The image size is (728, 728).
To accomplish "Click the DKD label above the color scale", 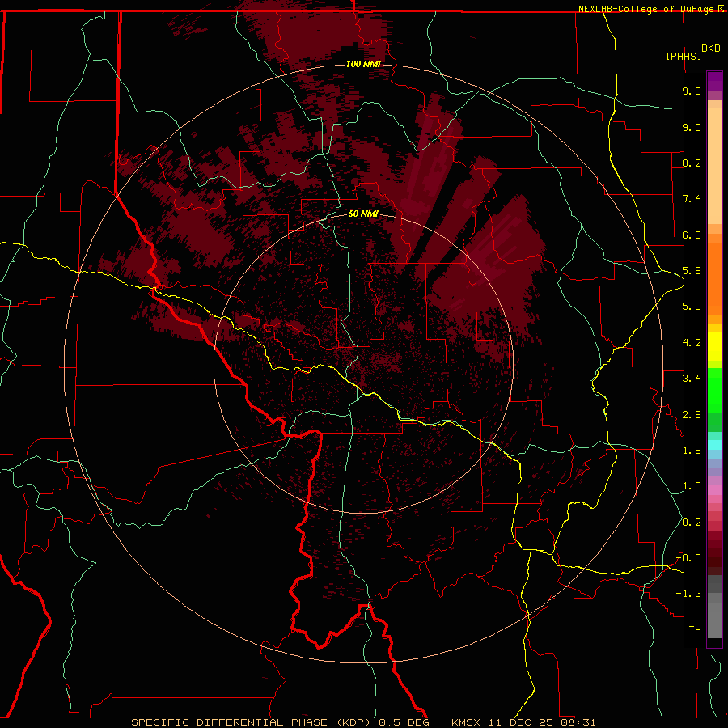I will click(x=711, y=49).
